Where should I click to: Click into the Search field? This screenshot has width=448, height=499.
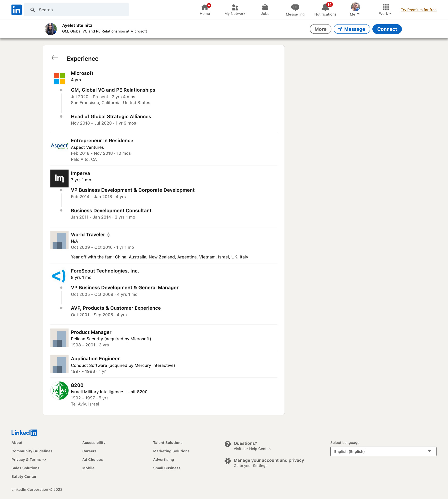tap(77, 10)
